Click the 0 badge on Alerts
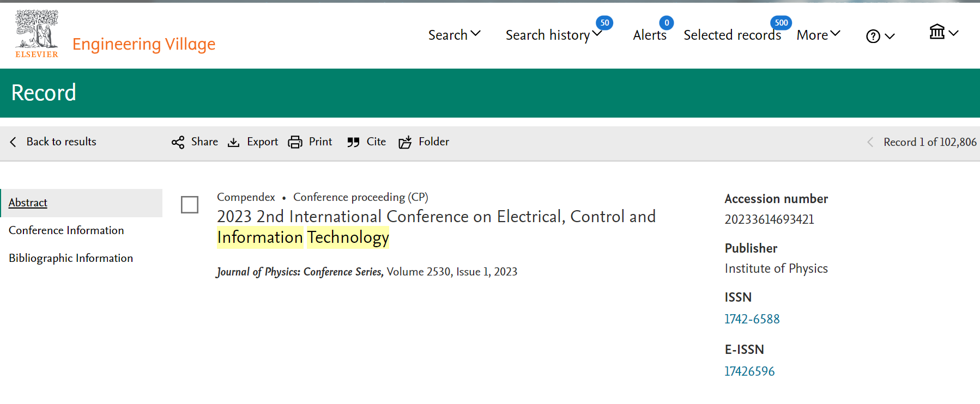 tap(667, 23)
